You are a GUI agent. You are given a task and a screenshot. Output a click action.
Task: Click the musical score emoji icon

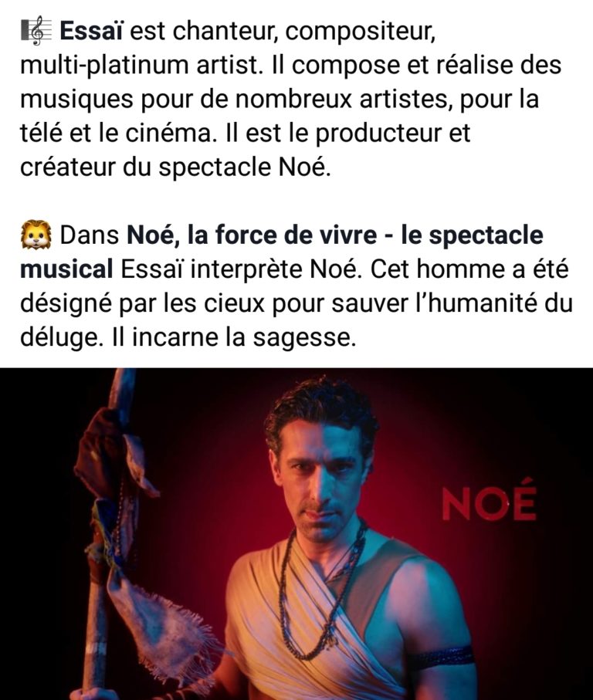36,31
